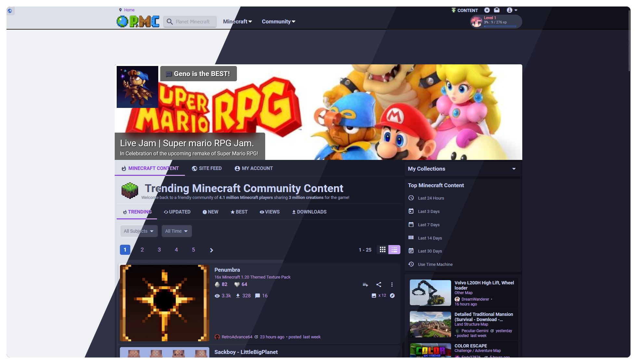The width and height of the screenshot is (637, 364).
Task: Click the columns icon for Last 14 Days
Action: point(411,238)
